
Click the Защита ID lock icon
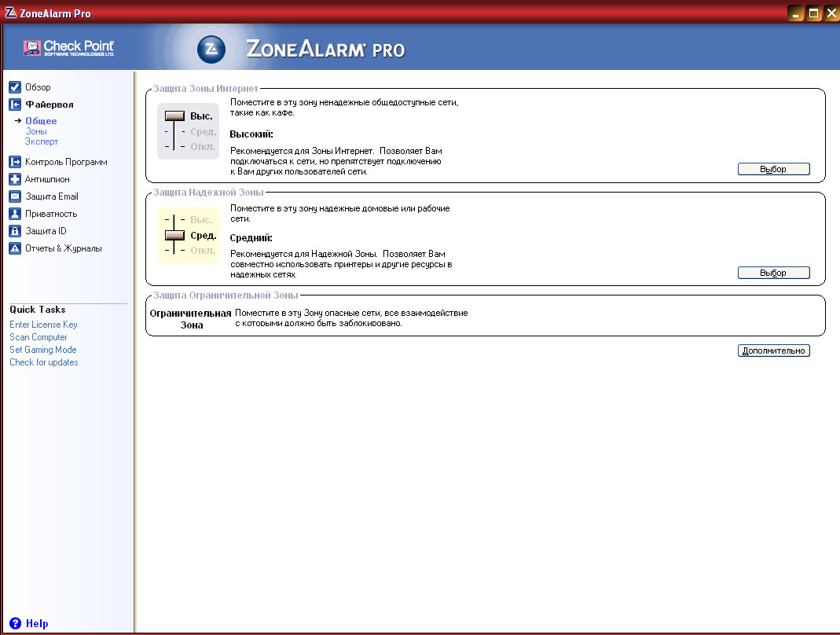[15, 231]
